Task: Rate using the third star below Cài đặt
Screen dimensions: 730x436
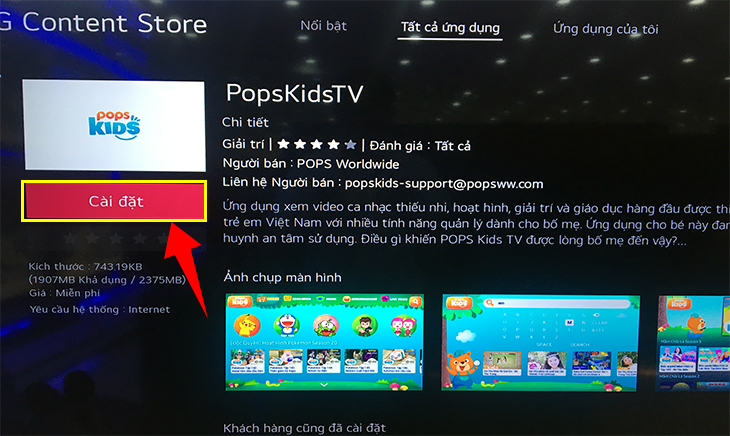Action: 116,239
